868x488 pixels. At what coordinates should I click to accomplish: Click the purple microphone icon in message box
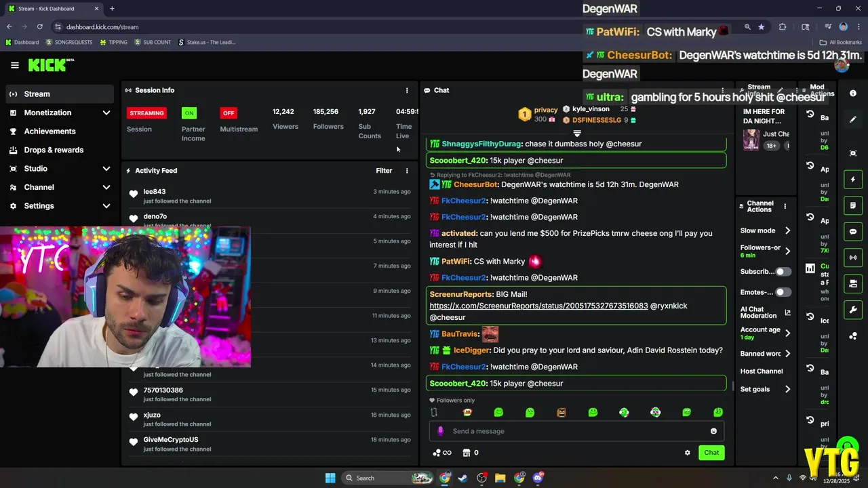click(x=441, y=431)
